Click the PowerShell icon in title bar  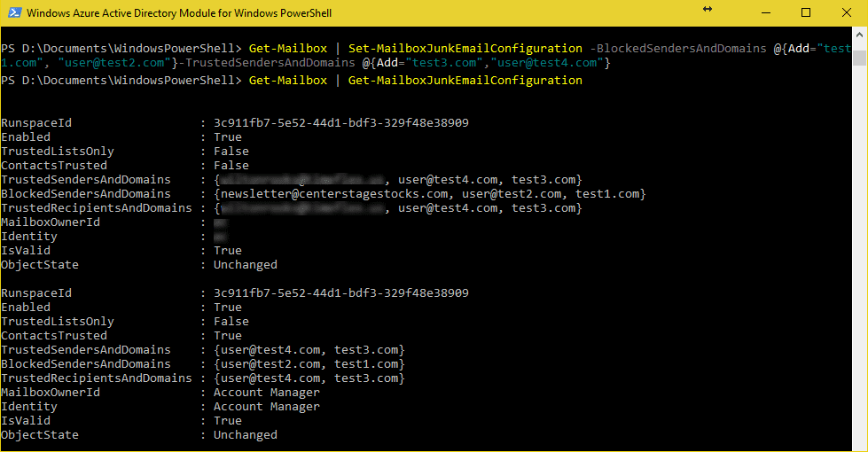click(14, 12)
